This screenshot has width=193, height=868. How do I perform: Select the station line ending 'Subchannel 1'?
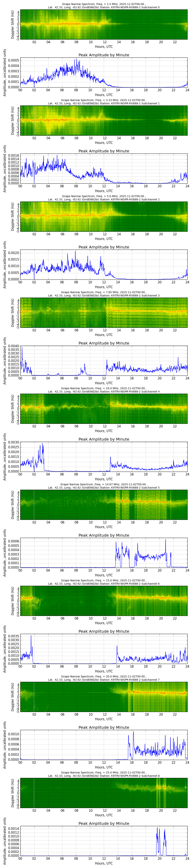[x=104, y=103]
